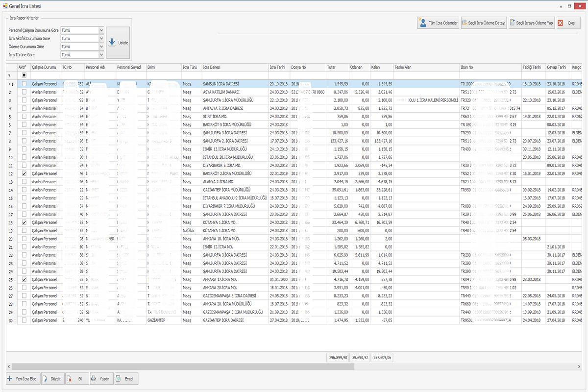The image size is (588, 392).
Task: Click Seçili İcraya Ödeme Yap icon
Action: (513, 23)
